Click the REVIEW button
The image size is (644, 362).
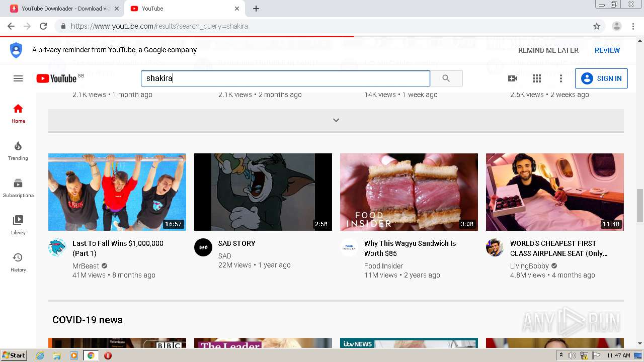[607, 50]
